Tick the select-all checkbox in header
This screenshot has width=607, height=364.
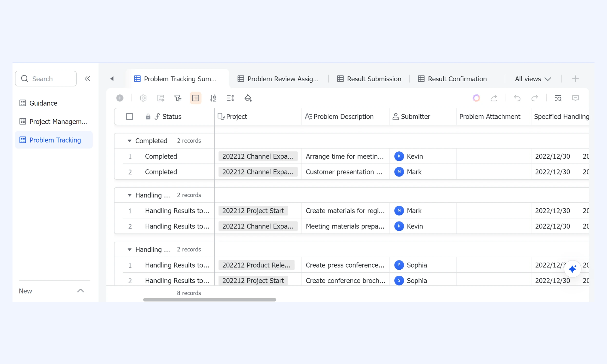coord(130,116)
